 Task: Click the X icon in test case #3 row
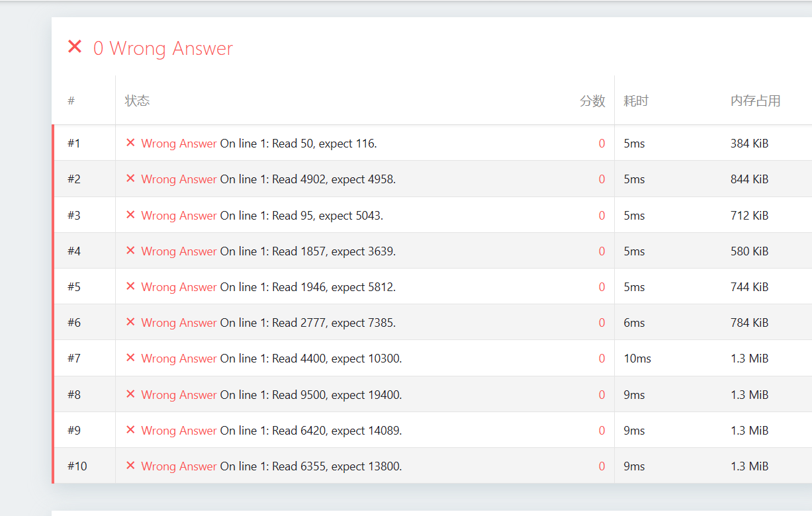coord(130,215)
